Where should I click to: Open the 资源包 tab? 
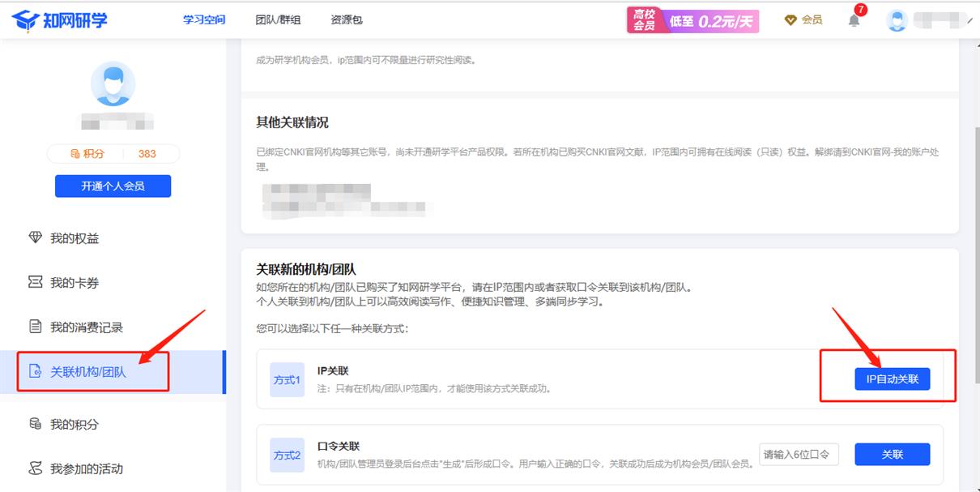[x=347, y=20]
